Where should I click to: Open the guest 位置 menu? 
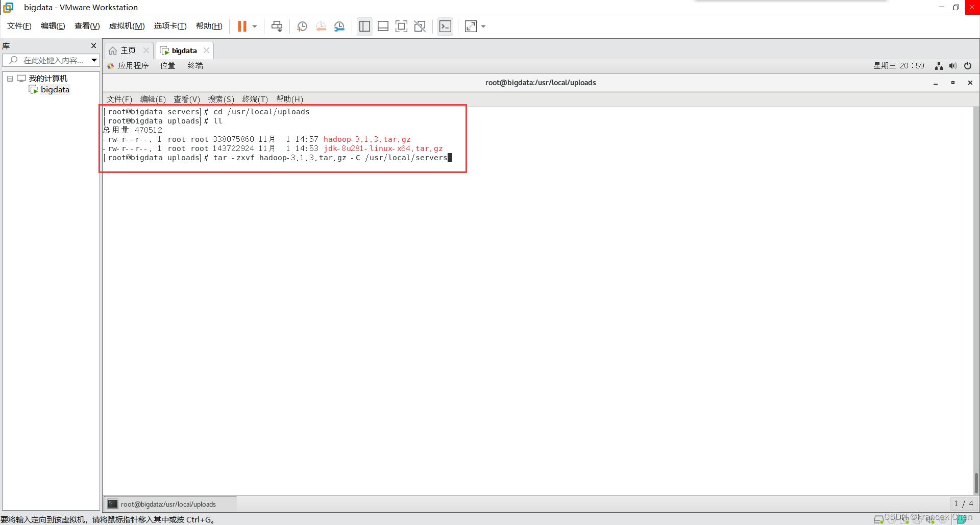pyautogui.click(x=168, y=65)
